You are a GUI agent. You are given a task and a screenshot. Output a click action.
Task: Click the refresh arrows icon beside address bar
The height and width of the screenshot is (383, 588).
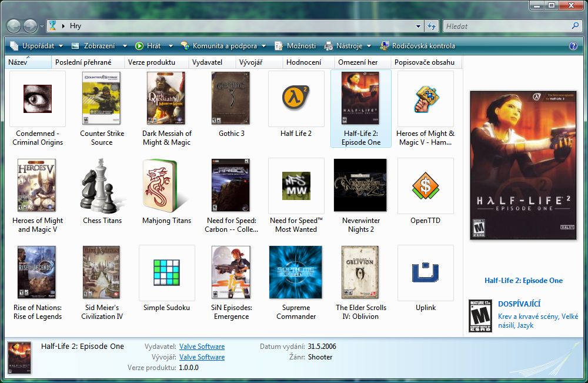(432, 26)
